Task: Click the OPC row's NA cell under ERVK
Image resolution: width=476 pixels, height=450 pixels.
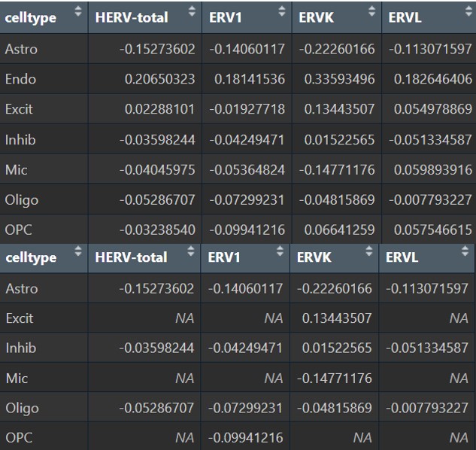Action: click(362, 437)
